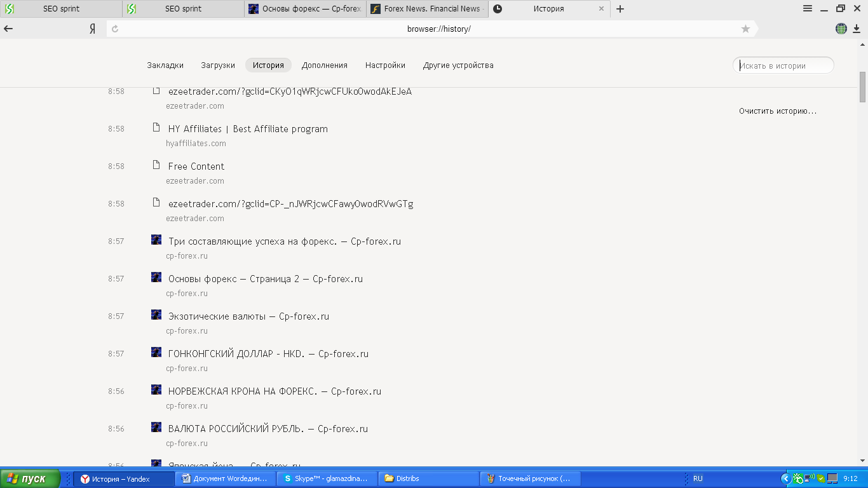Click the 8:57 time beside Основы форекс Страница 2
The width and height of the screenshot is (868, 488).
(116, 279)
